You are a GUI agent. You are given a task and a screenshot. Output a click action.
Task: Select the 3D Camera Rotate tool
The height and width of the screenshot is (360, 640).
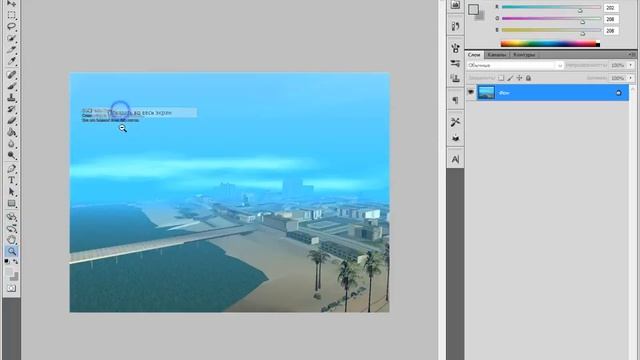[x=11, y=228]
